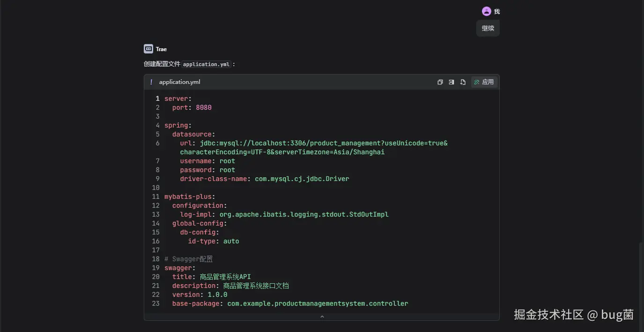The width and height of the screenshot is (644, 332).
Task: Click the 'username: root' line
Action: 207,161
